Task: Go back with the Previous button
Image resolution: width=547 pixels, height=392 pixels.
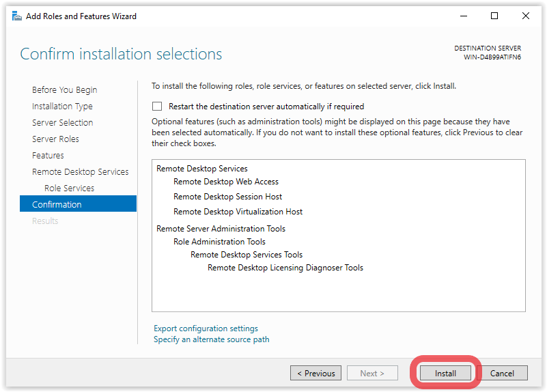Action: click(x=316, y=374)
